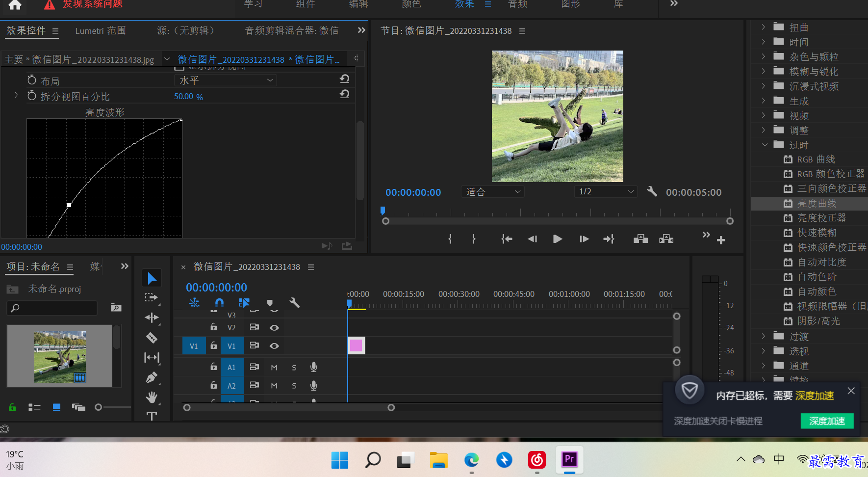Image resolution: width=868 pixels, height=477 pixels.
Task: Reset the 布局 parameter
Action: 345,79
